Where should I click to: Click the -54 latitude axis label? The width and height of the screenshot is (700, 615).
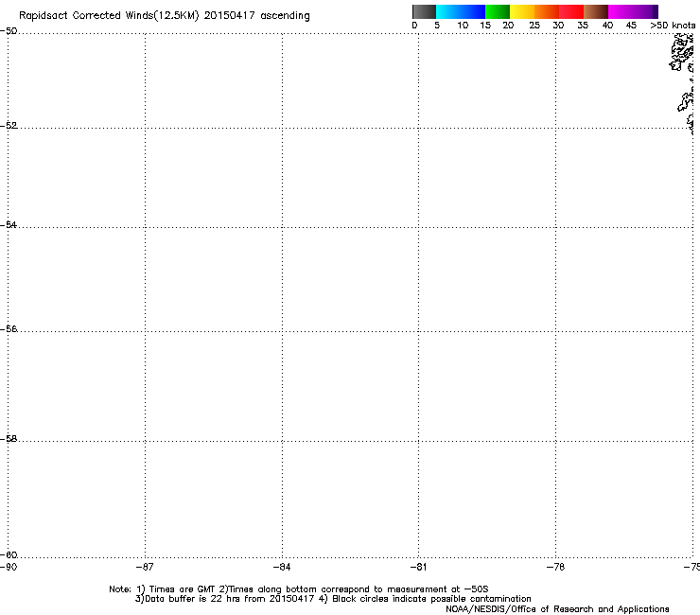9,224
